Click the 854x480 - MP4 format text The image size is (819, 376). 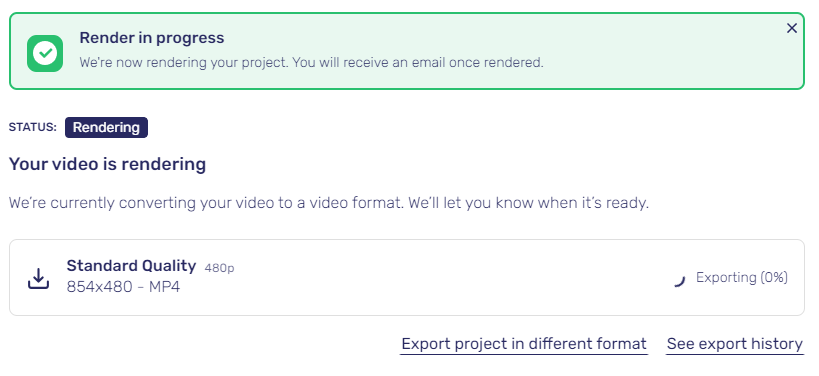click(x=123, y=287)
